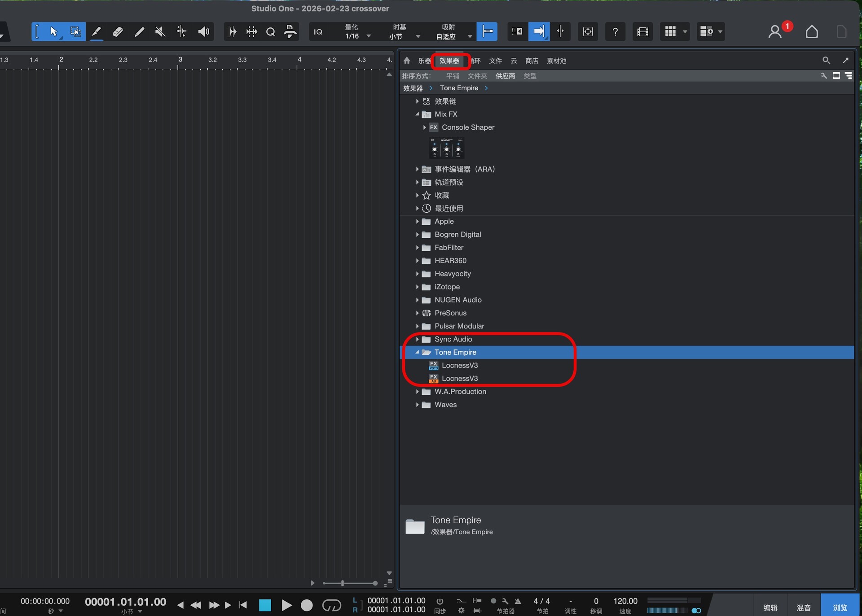The height and width of the screenshot is (616, 862).
Task: Toggle Autoscroll arrow button
Action: tap(539, 31)
